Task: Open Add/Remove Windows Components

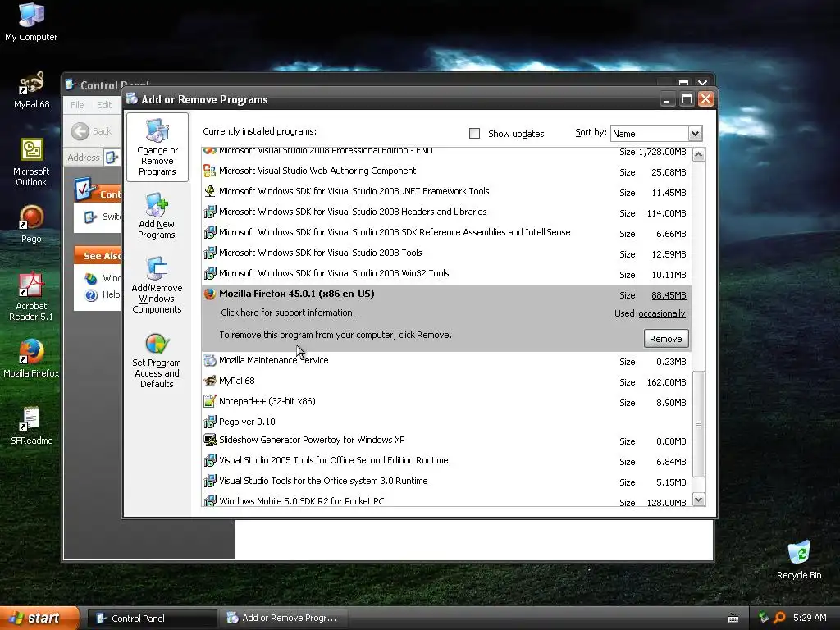Action: point(157,285)
